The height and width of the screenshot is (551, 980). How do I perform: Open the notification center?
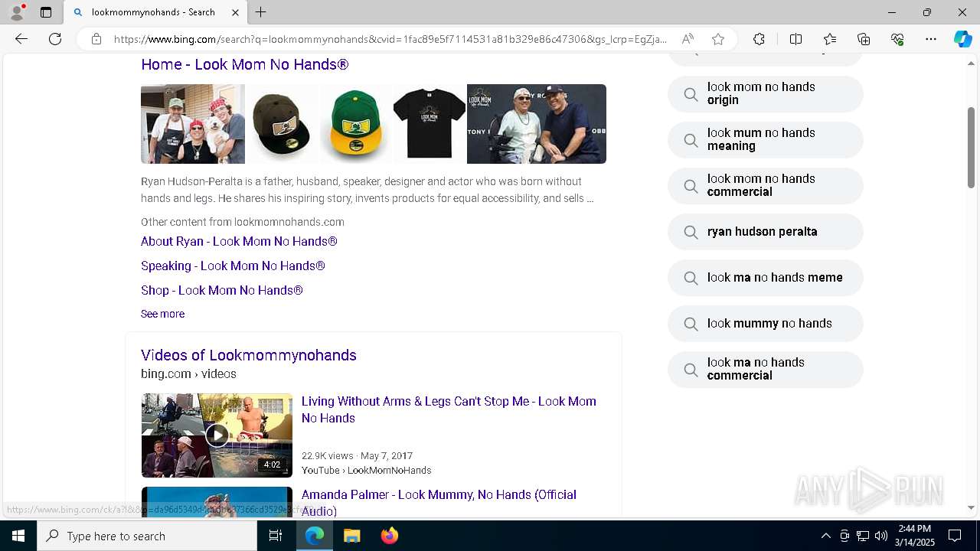coord(955,536)
